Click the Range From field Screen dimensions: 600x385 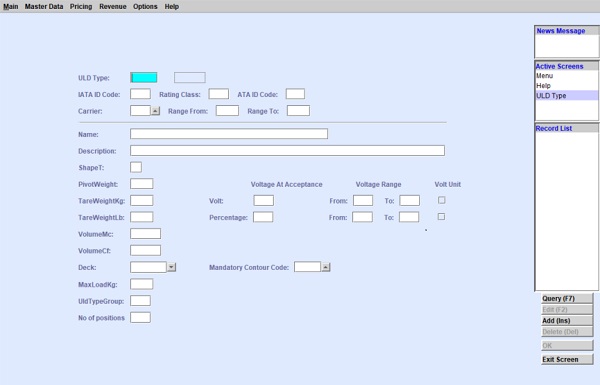point(227,111)
